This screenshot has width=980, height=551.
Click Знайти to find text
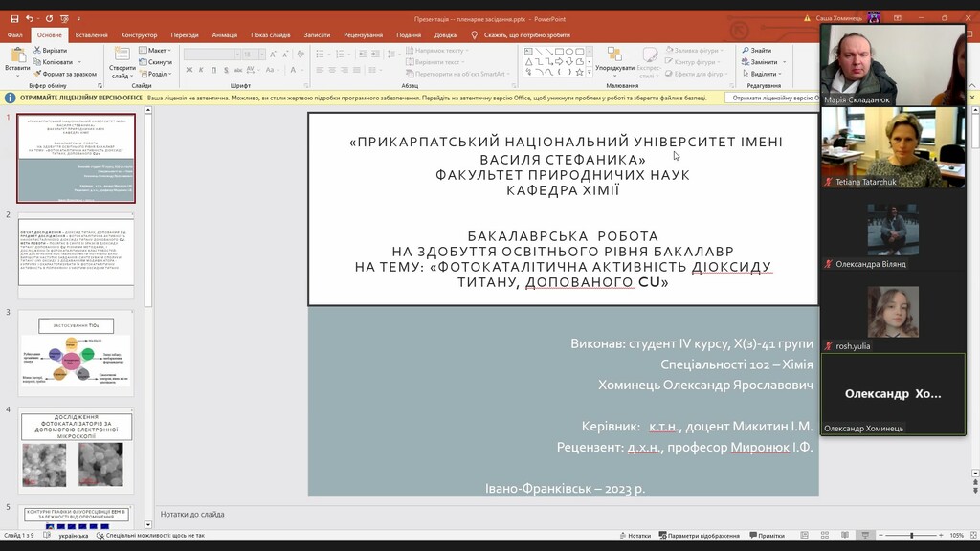point(756,50)
